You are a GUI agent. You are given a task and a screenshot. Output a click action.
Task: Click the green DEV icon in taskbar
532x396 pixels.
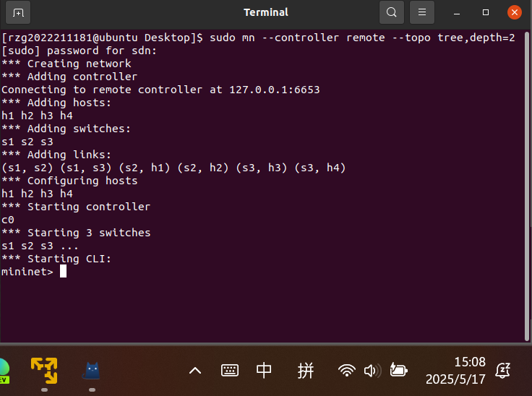coord(3,370)
